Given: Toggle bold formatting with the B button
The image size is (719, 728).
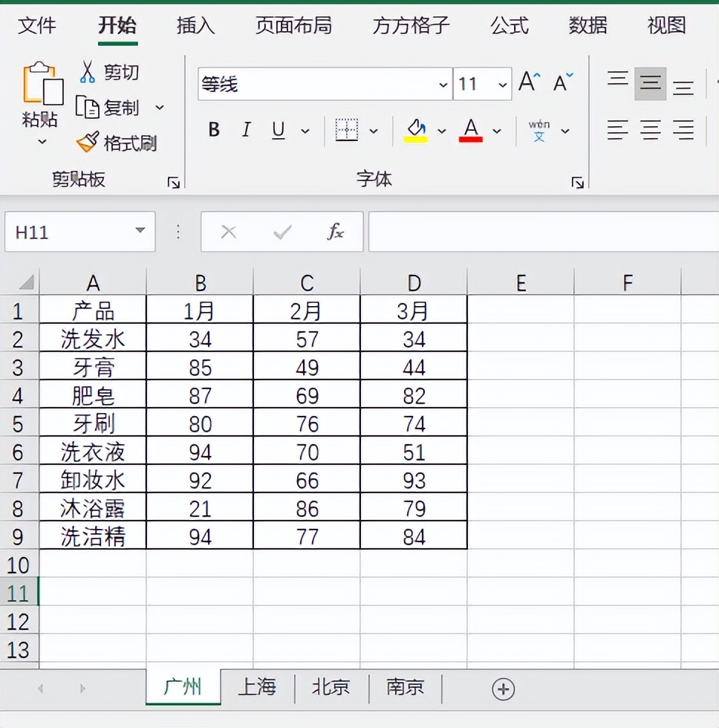Looking at the screenshot, I should tap(213, 130).
